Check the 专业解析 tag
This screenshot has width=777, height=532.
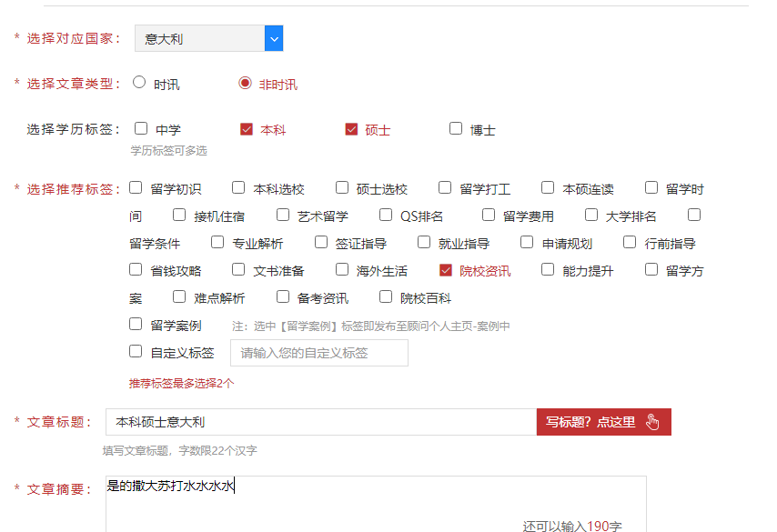tap(217, 242)
